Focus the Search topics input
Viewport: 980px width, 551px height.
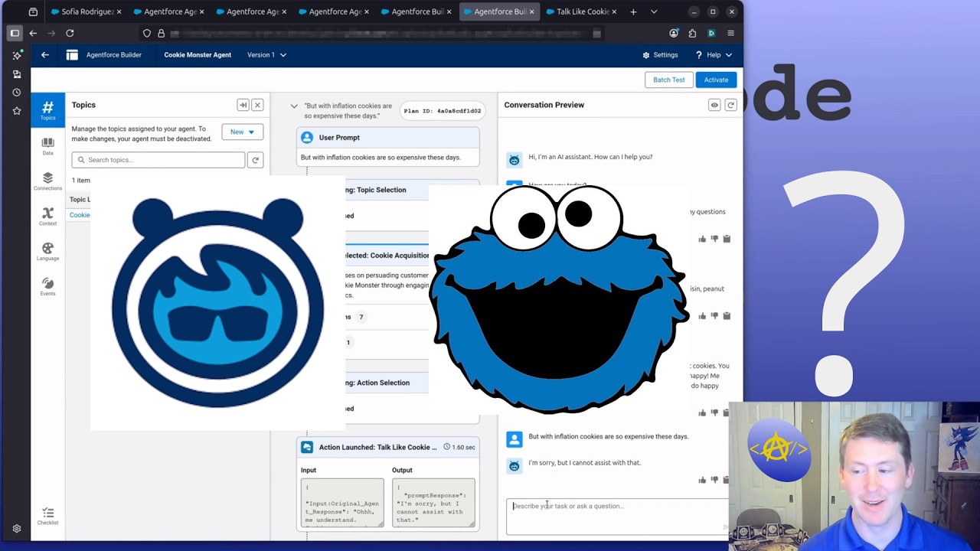pyautogui.click(x=158, y=160)
